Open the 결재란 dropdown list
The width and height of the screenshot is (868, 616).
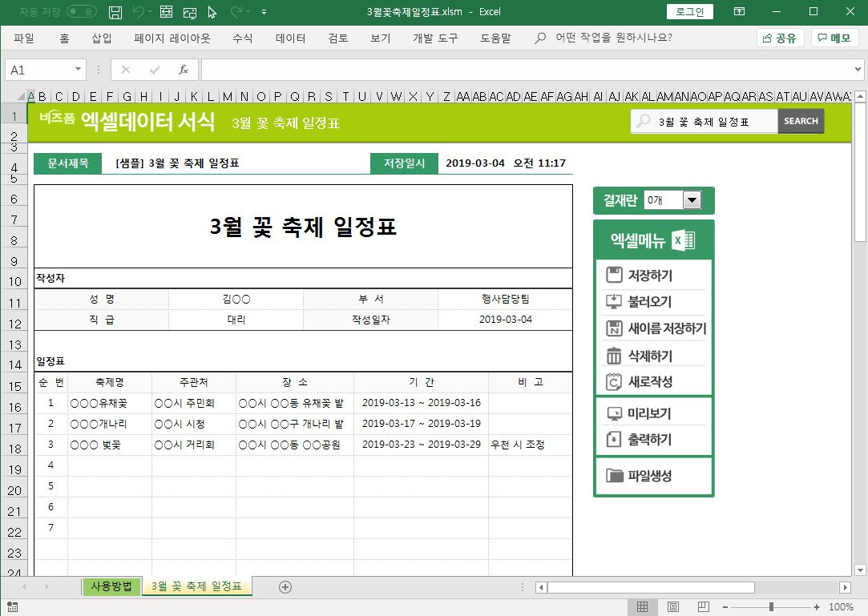[x=690, y=200]
